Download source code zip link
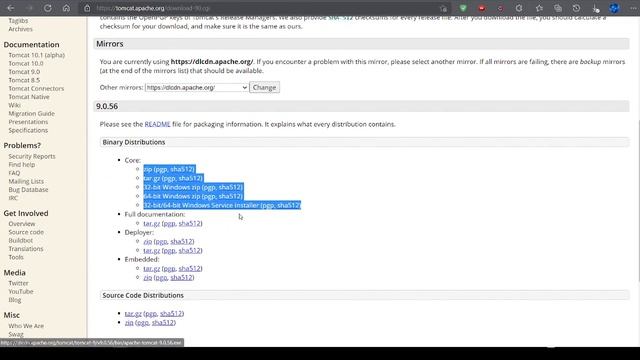The image size is (640, 360). click(129, 322)
